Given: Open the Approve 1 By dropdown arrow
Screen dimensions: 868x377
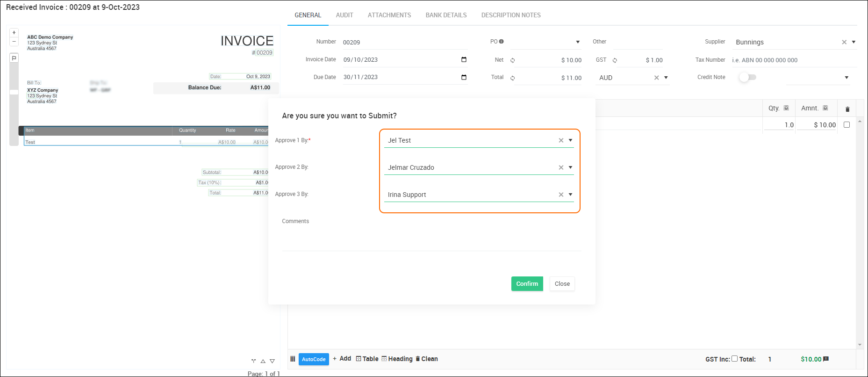Looking at the screenshot, I should pyautogui.click(x=570, y=140).
